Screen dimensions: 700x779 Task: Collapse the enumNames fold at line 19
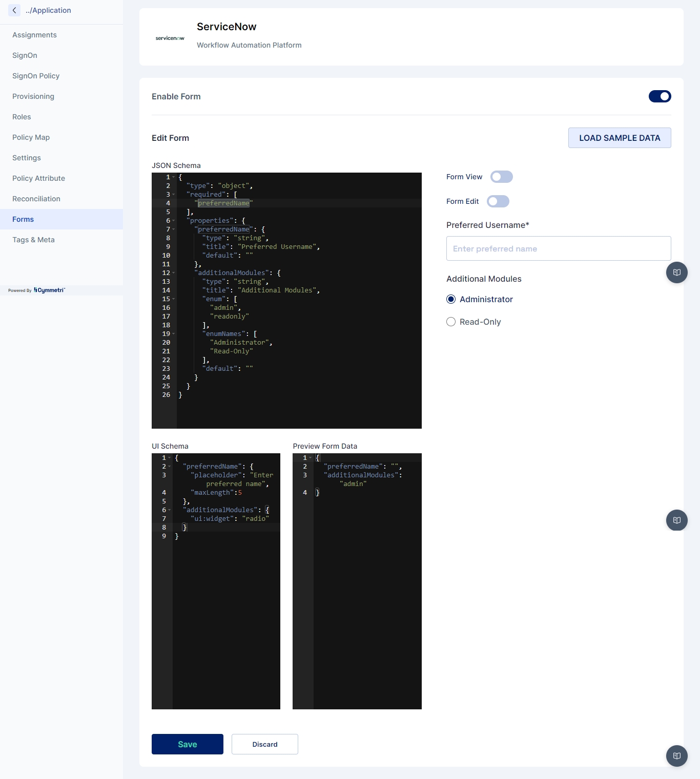click(x=174, y=334)
